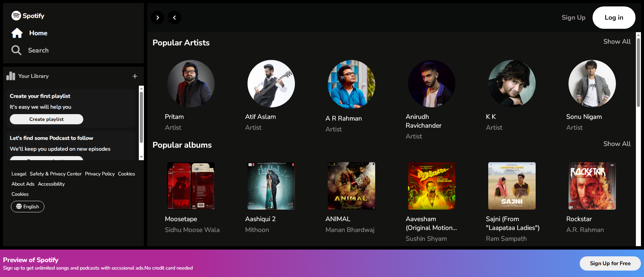Open Cookies link next to Privacy Policy
The image size is (644, 277).
click(126, 174)
